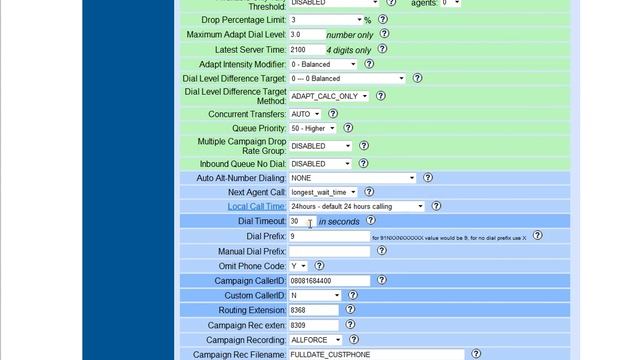This screenshot has width=640, height=360.
Task: Open Multiple Campaign Drop Rate Group dropdown
Action: pos(320,146)
